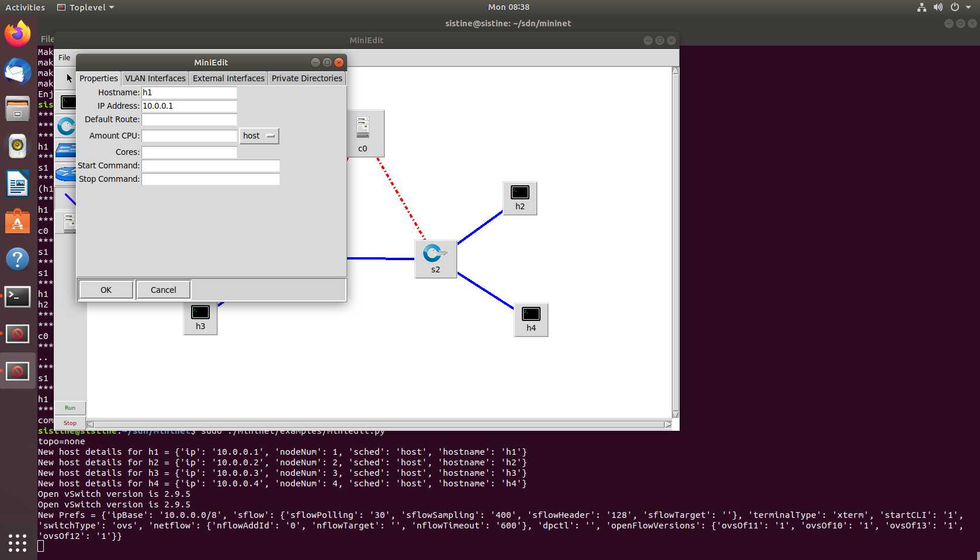Open the Files manager from the dock
Image resolution: width=980 pixels, height=560 pixels.
click(18, 108)
